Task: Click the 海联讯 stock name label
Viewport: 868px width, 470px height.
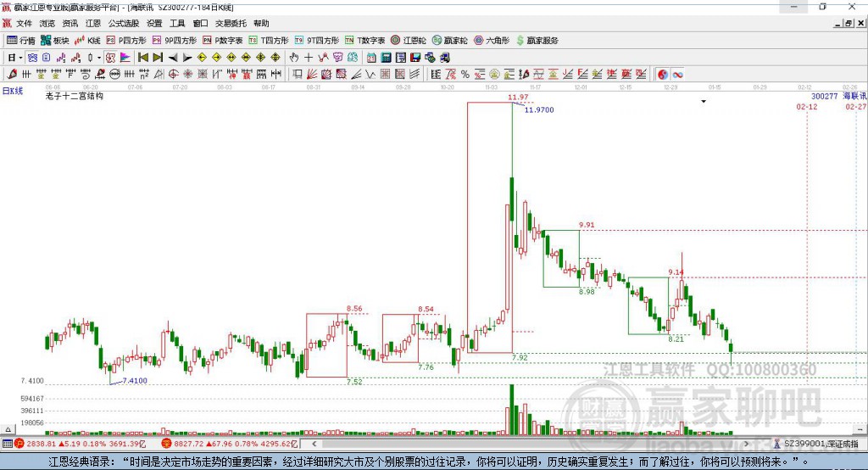Action: [854, 96]
